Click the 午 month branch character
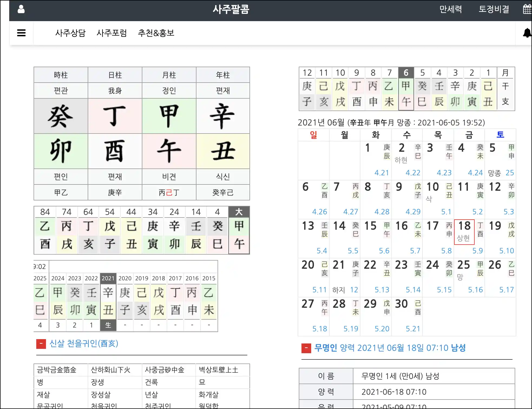 (169, 151)
